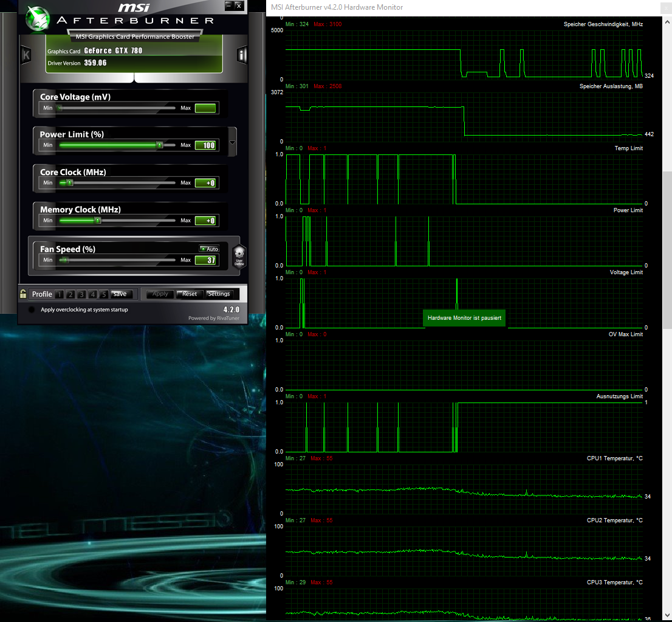
Task: Click the Powered by RivaTuner text
Action: tap(214, 318)
